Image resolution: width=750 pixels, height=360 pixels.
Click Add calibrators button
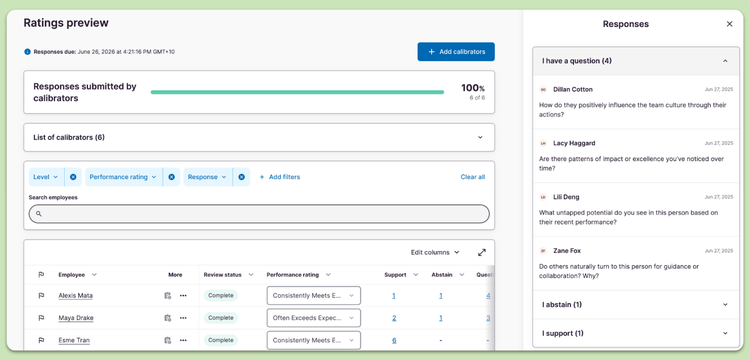[x=456, y=52]
